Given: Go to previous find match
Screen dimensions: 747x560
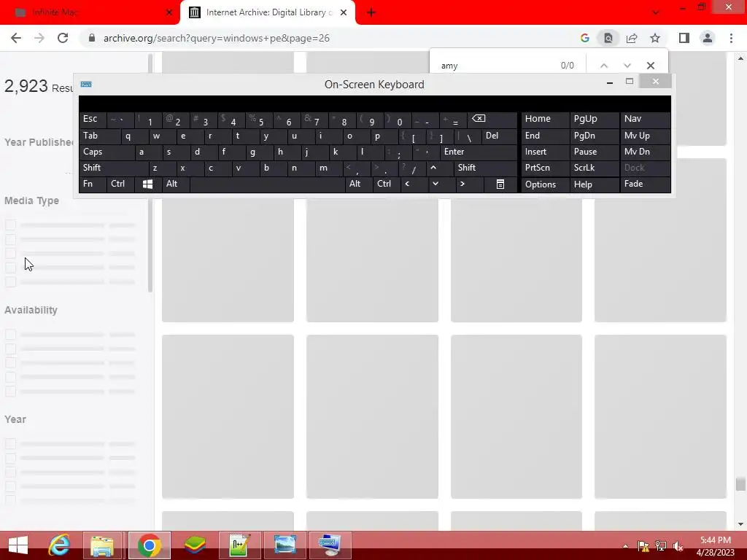Looking at the screenshot, I should [603, 66].
